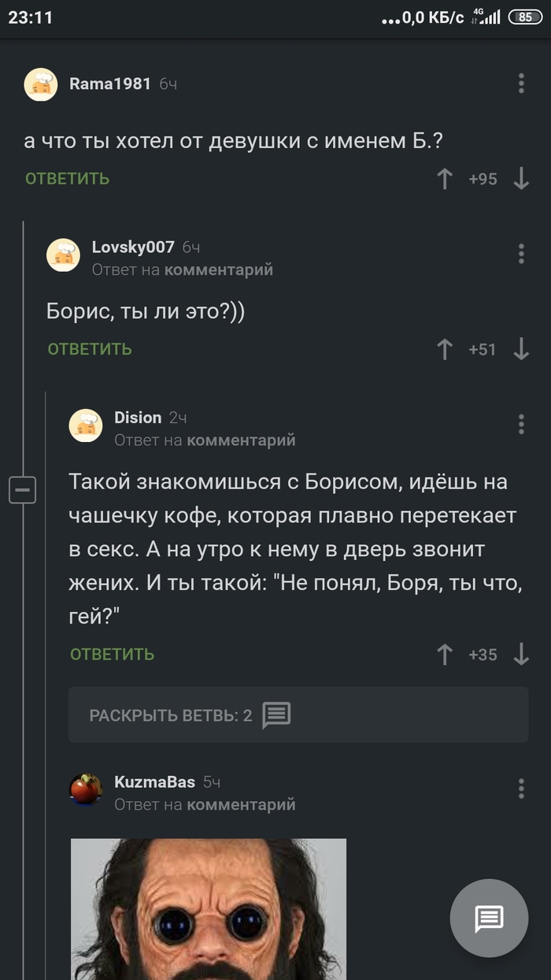Downvote Dision's comment
The width and height of the screenshot is (551, 980).
point(521,654)
